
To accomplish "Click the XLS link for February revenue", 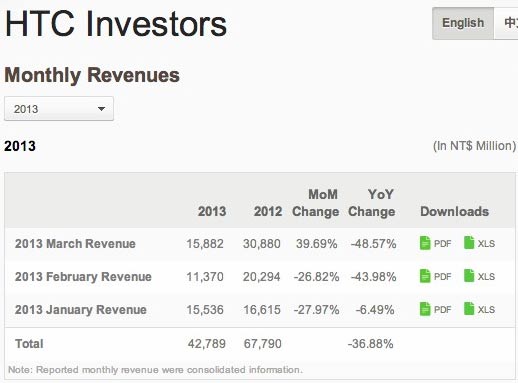I will coord(486,277).
